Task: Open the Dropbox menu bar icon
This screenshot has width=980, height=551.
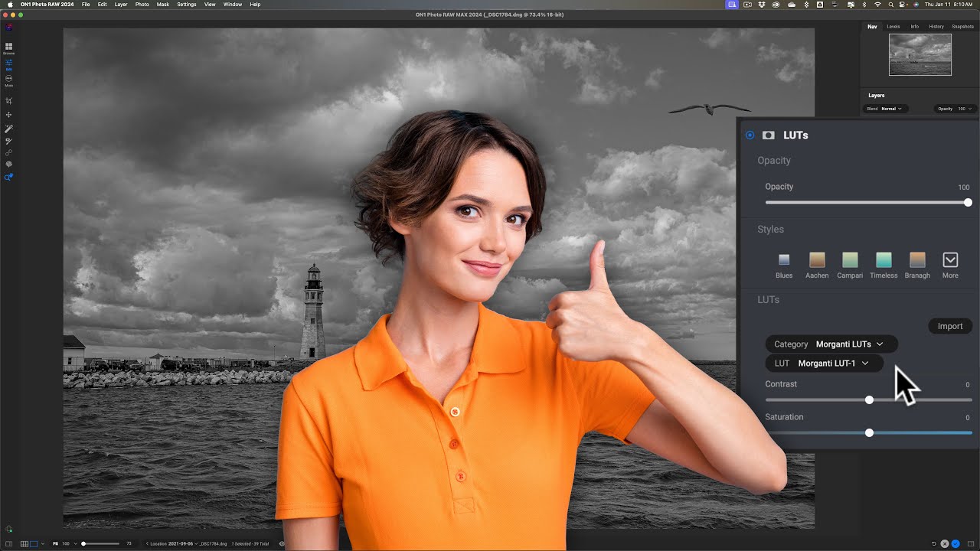Action: coord(762,5)
